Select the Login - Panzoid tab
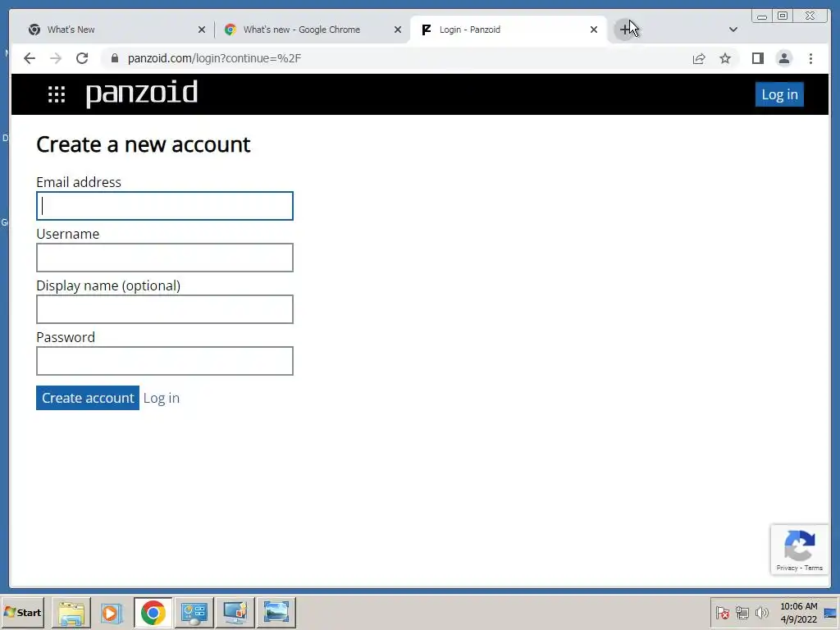840x630 pixels. (509, 30)
